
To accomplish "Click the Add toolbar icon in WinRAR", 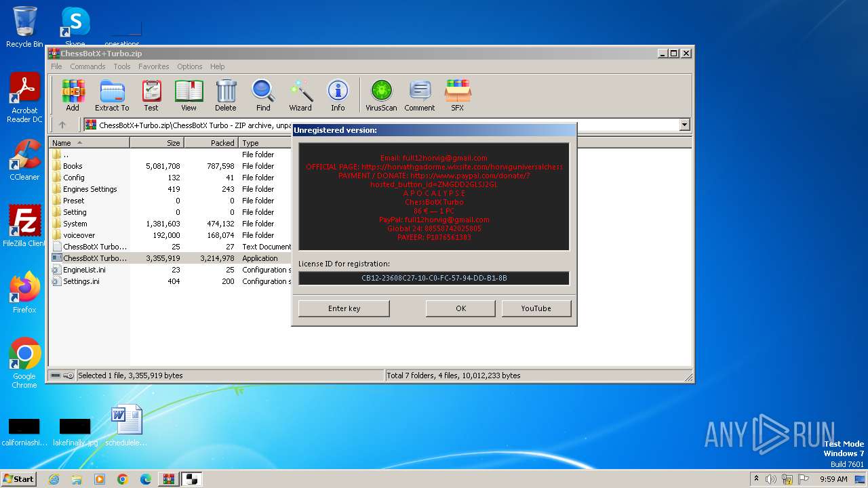I will coord(73,96).
